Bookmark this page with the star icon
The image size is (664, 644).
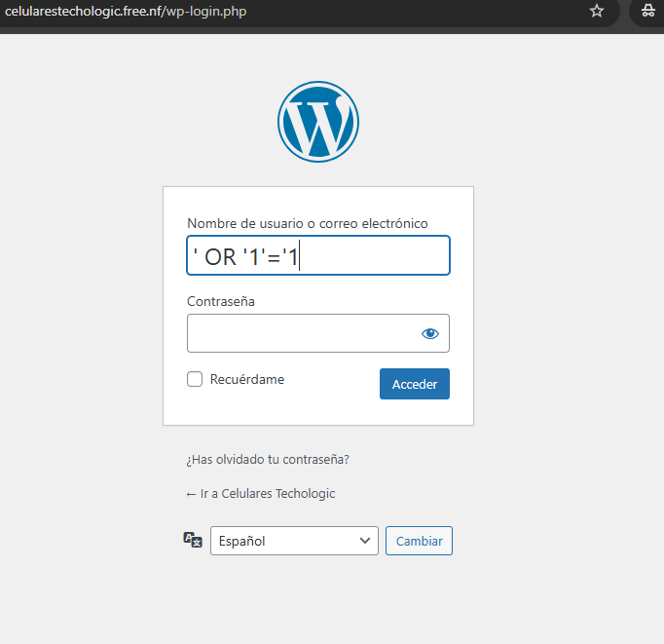tap(597, 11)
